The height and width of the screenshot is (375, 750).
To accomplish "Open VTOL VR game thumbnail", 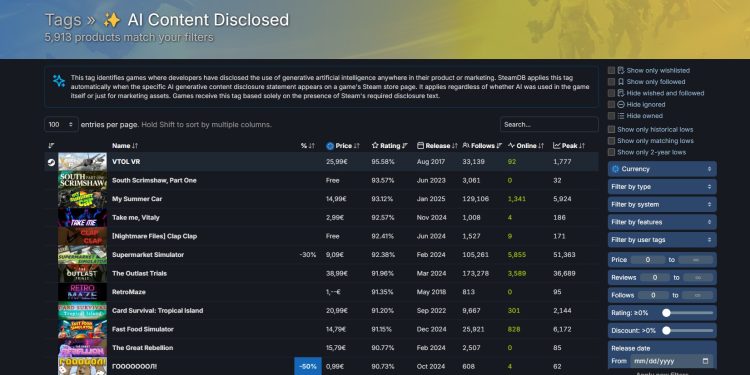I will pos(82,162).
